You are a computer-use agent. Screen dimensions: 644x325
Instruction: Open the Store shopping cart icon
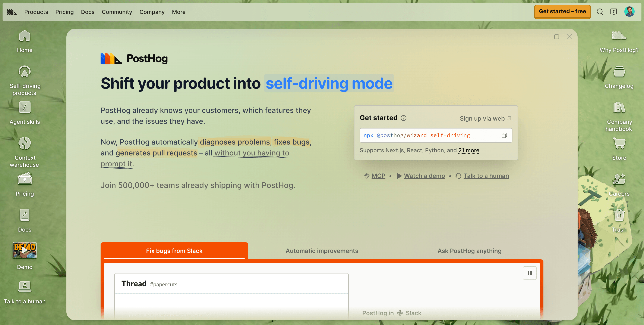coord(619,149)
